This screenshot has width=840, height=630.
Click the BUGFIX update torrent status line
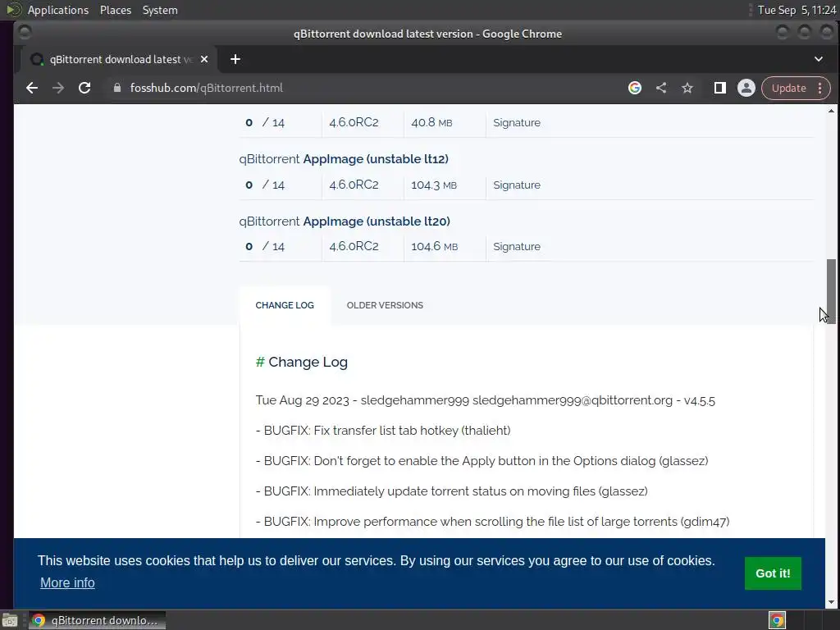pos(452,491)
